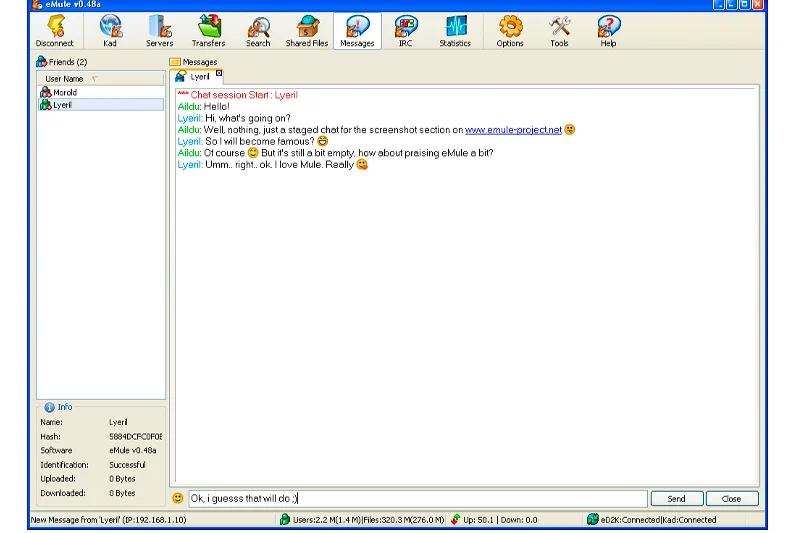The height and width of the screenshot is (533, 797).
Task: Open the Tools menu
Action: coord(559,31)
